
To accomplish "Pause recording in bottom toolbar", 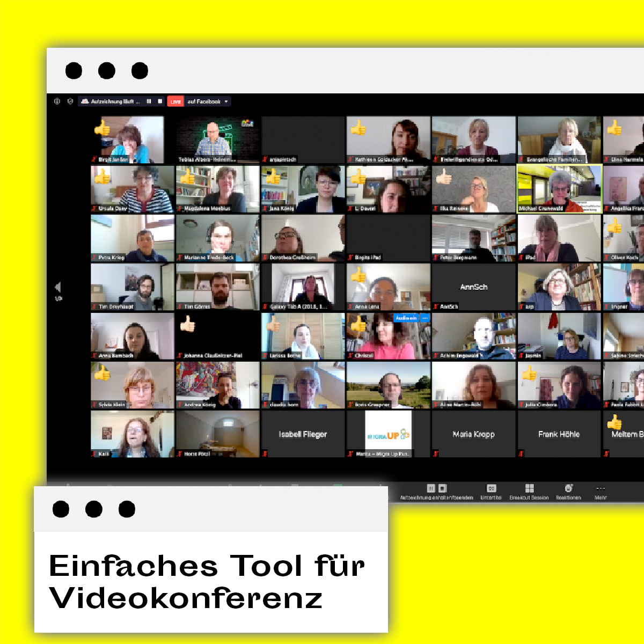I will pyautogui.click(x=430, y=488).
